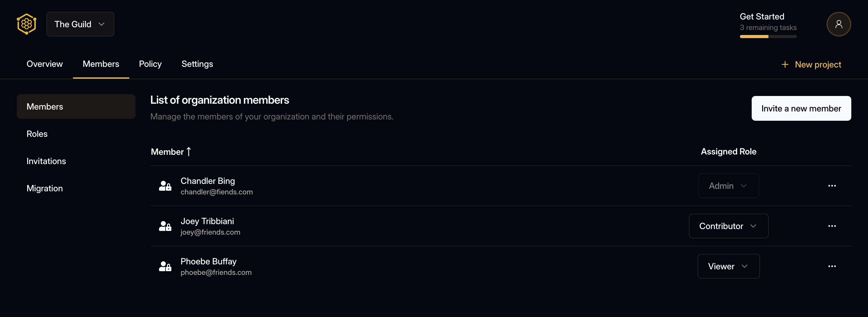Click the member icon beside Joey Tribbiani
The width and height of the screenshot is (868, 317).
tap(165, 226)
